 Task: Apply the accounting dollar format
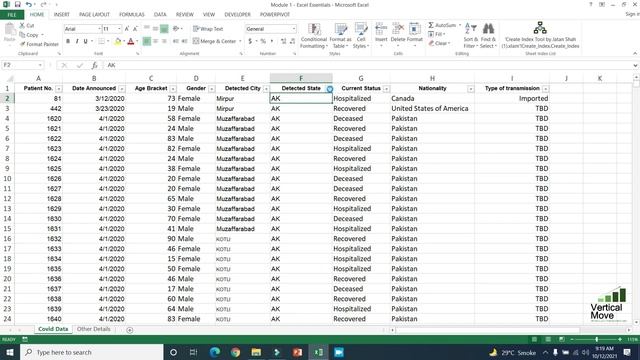(250, 41)
